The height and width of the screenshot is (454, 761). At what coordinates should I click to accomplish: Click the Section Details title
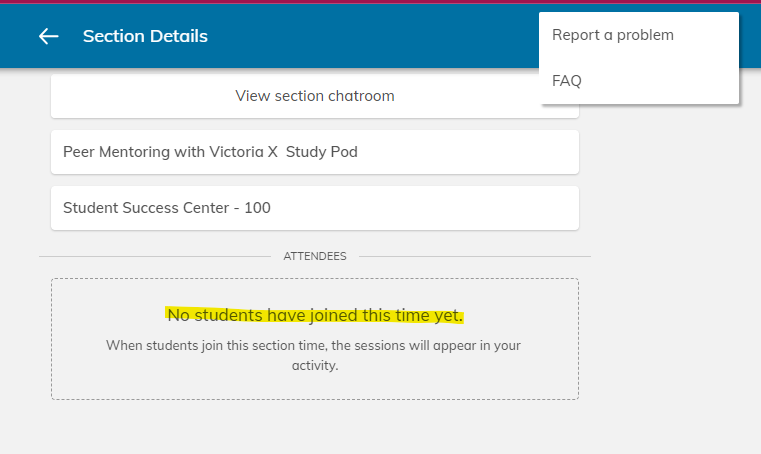[145, 36]
